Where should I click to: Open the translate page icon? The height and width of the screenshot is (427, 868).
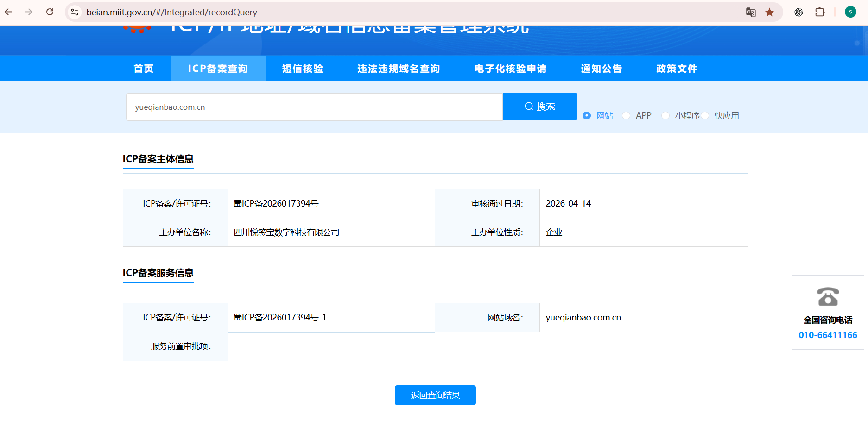click(x=751, y=13)
